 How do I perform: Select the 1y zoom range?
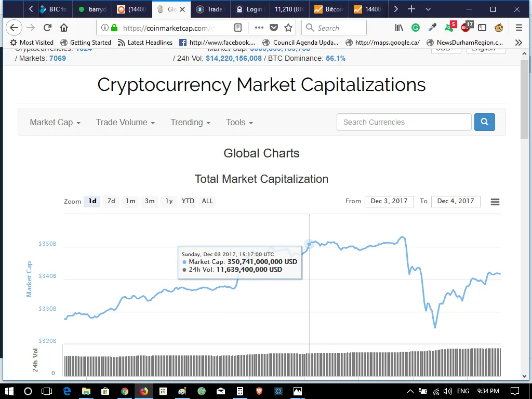[x=169, y=201]
